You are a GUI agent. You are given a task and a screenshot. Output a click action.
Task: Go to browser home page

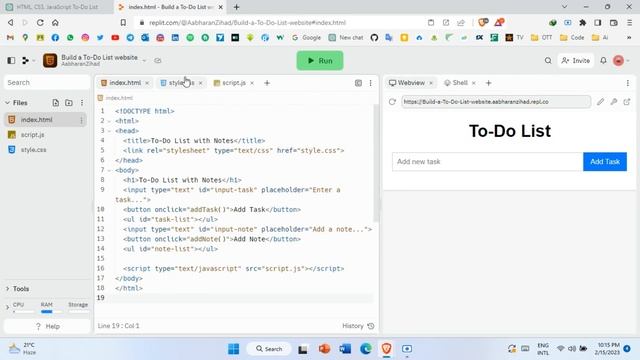(x=55, y=22)
